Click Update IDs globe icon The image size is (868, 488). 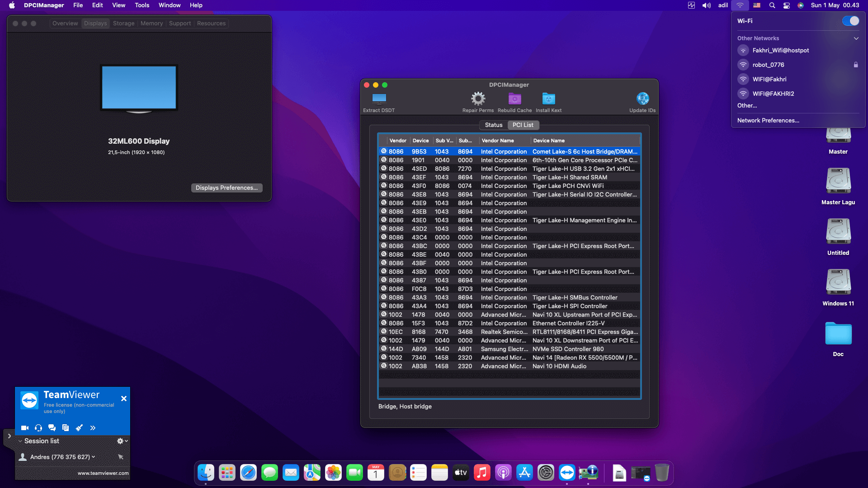[x=642, y=99]
